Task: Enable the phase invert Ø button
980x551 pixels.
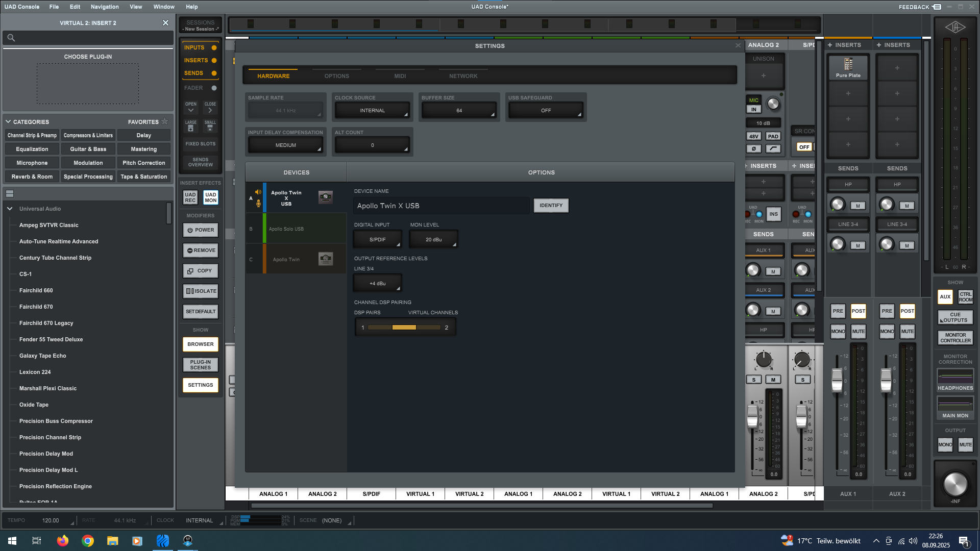Action: (754, 148)
